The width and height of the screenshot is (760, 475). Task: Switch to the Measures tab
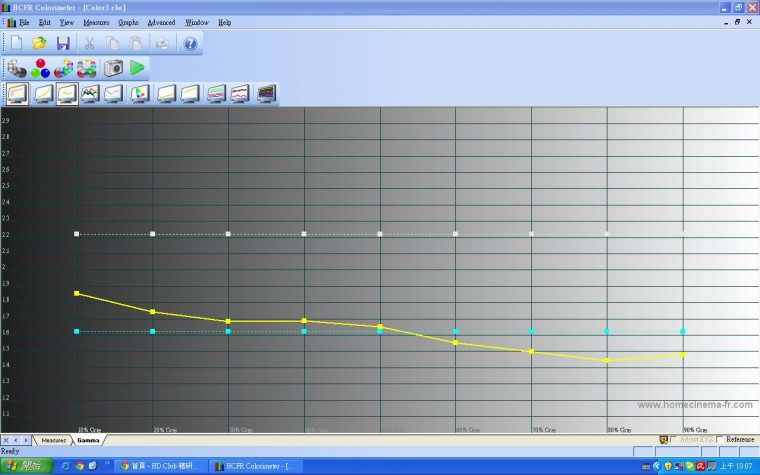point(53,440)
